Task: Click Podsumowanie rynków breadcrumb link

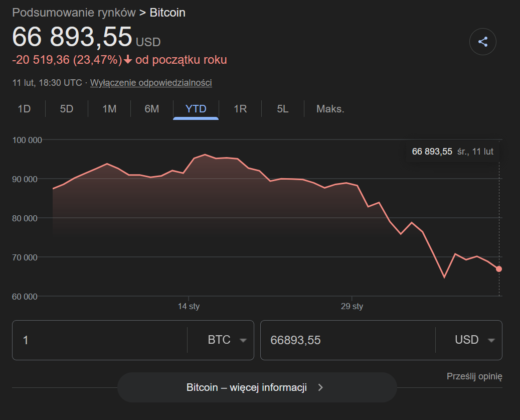Action: coord(74,13)
